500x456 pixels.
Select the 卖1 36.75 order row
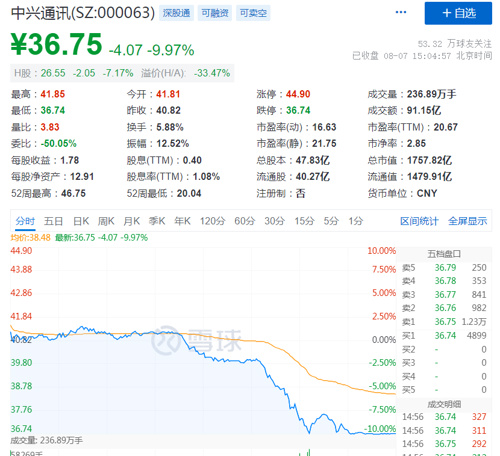click(444, 322)
